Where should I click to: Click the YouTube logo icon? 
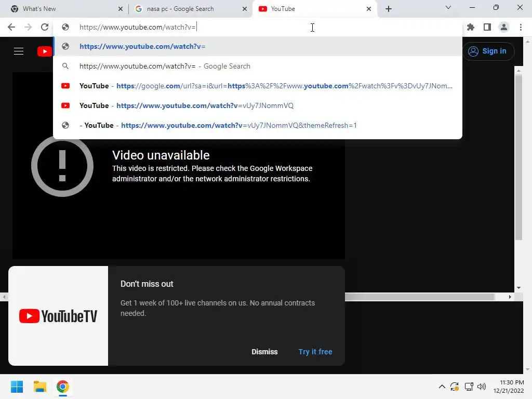point(45,51)
